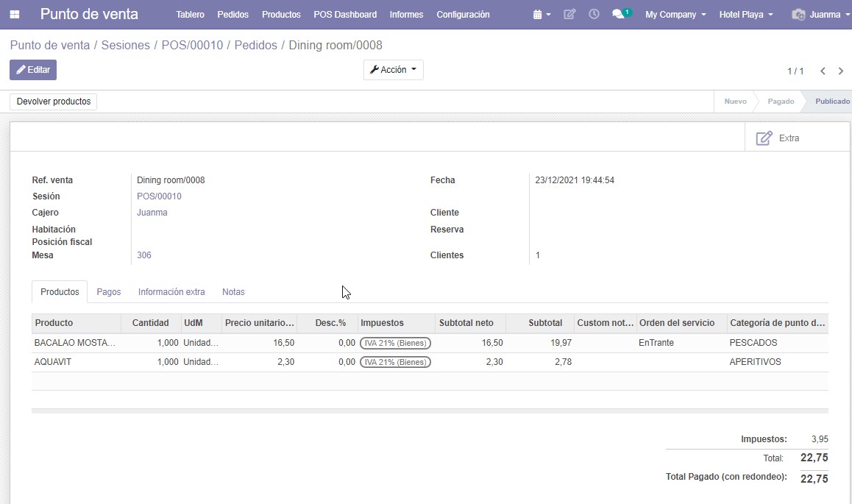The image size is (852, 504).
Task: Open cashier Juanma link
Action: click(x=152, y=213)
